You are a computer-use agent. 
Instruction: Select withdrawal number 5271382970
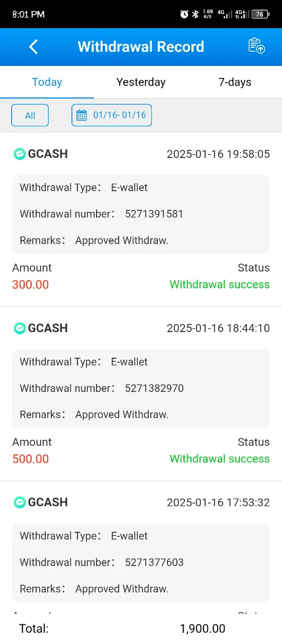click(x=154, y=388)
